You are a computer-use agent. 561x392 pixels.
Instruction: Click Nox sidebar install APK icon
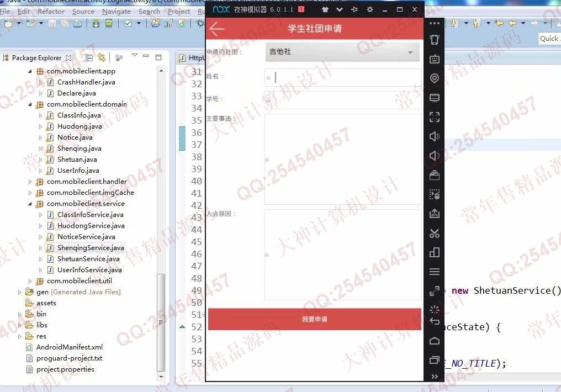[x=435, y=214]
